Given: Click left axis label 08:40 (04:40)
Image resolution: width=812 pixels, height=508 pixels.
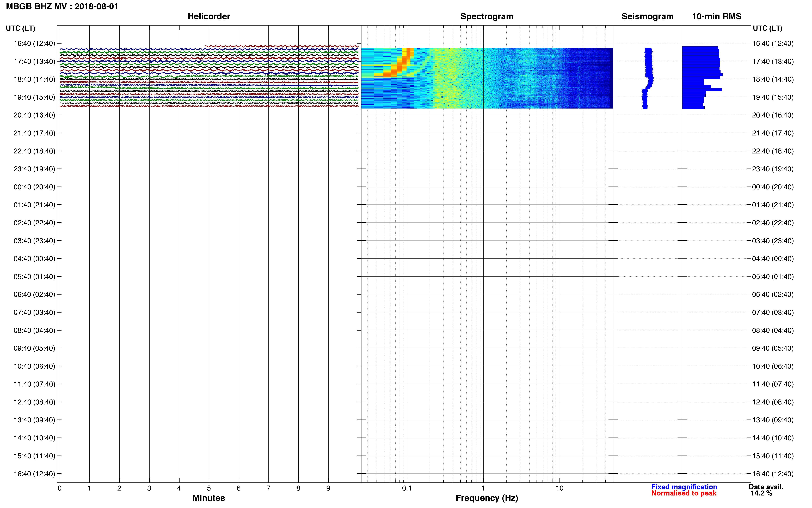Looking at the screenshot, I should click(34, 330).
